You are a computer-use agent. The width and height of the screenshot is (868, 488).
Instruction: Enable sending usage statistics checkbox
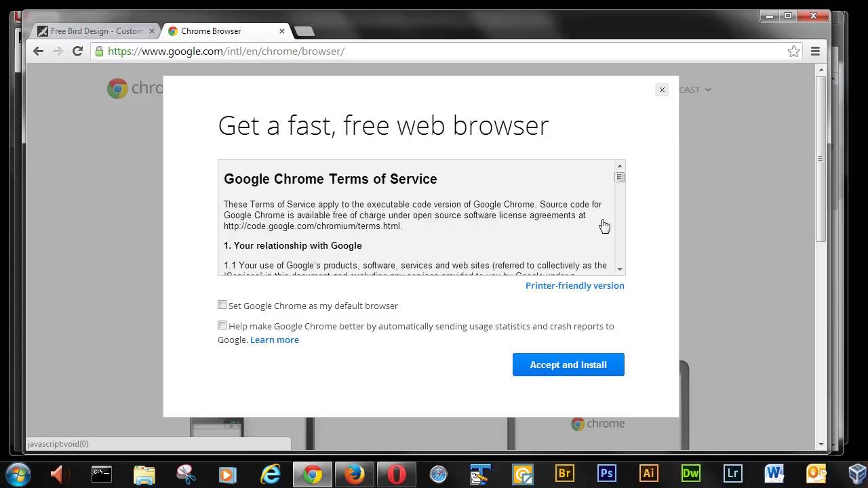222,325
